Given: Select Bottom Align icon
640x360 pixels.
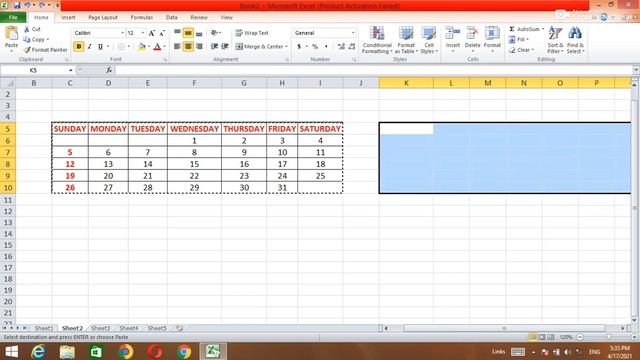Looking at the screenshot, I should pyautogui.click(x=199, y=33).
